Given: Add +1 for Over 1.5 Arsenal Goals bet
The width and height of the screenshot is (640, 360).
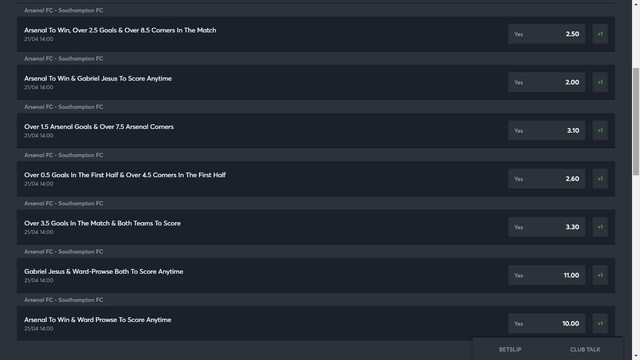Looking at the screenshot, I should point(600,130).
